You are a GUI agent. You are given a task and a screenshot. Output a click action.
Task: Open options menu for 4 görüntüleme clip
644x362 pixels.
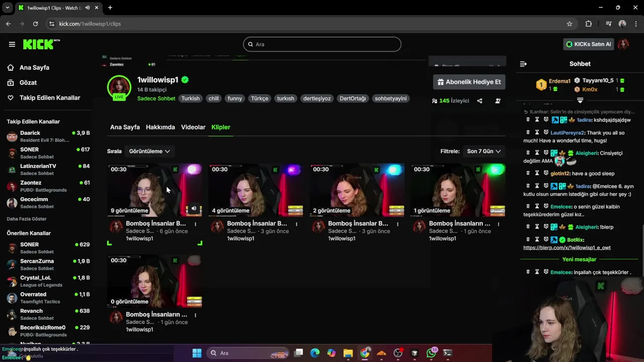296,224
